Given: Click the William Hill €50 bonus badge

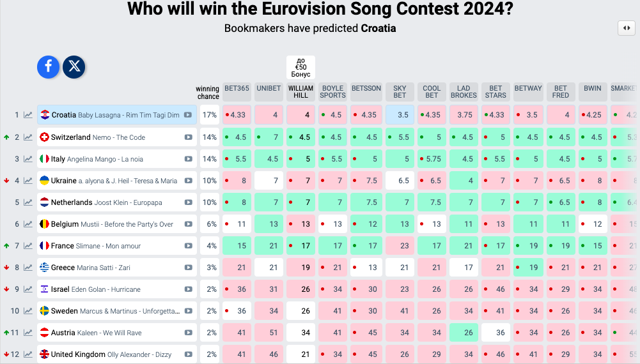Looking at the screenshot, I should pos(300,68).
